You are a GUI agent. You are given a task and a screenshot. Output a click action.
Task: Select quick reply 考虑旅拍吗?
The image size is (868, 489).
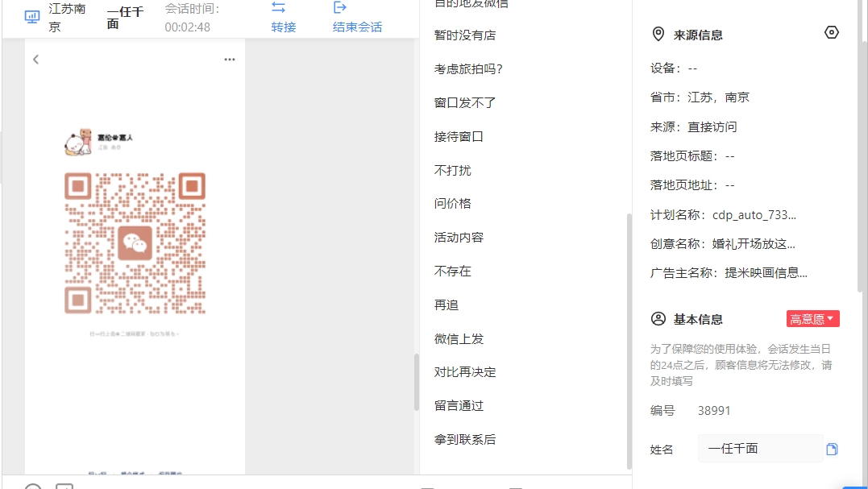[x=468, y=69]
